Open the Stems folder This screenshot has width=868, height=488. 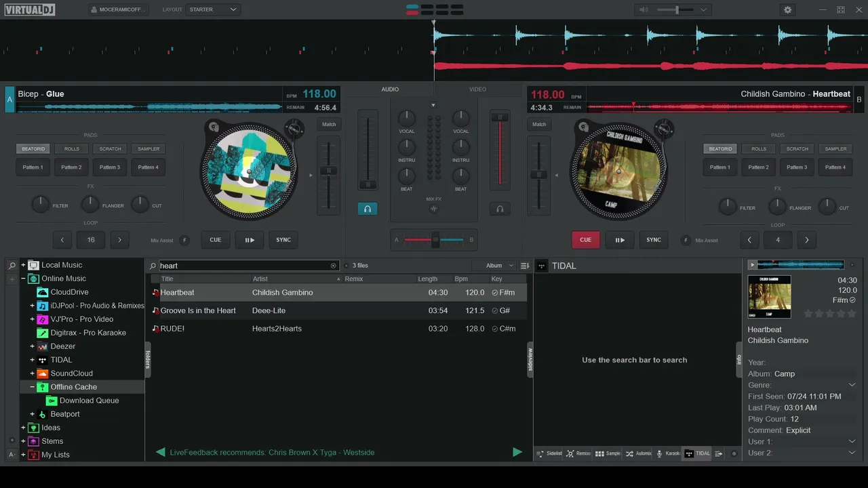(52, 441)
